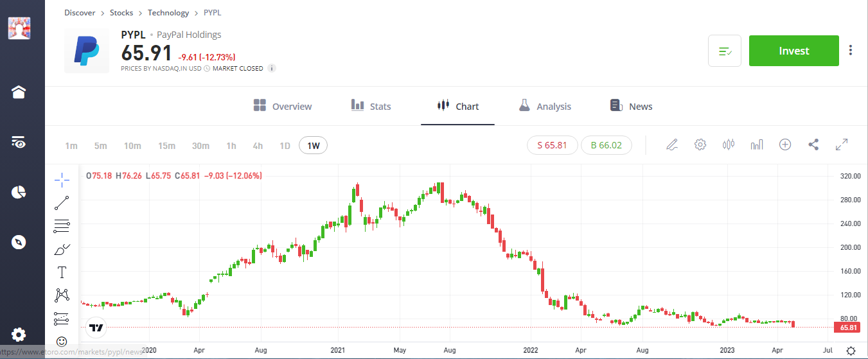Image resolution: width=868 pixels, height=359 pixels.
Task: Click the 2023 date axis label
Action: pos(727,350)
